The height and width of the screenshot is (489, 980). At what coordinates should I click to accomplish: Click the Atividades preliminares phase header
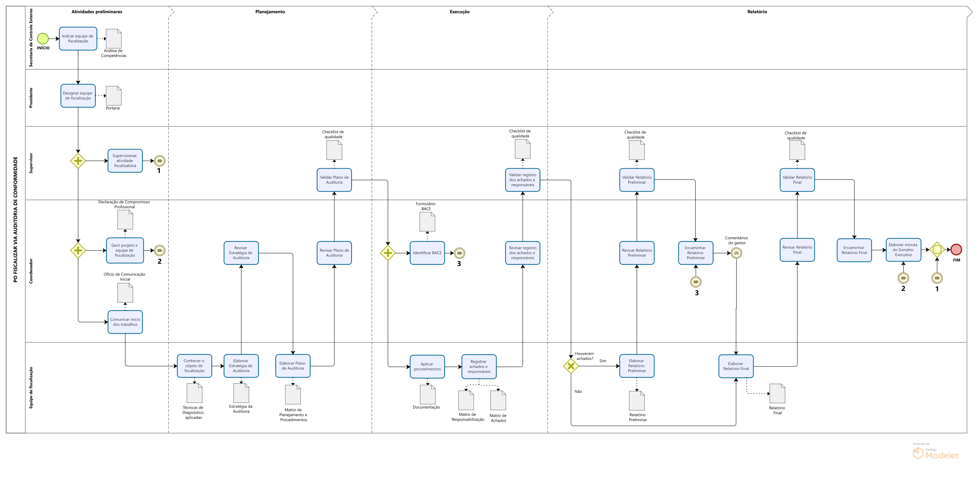[x=97, y=12]
